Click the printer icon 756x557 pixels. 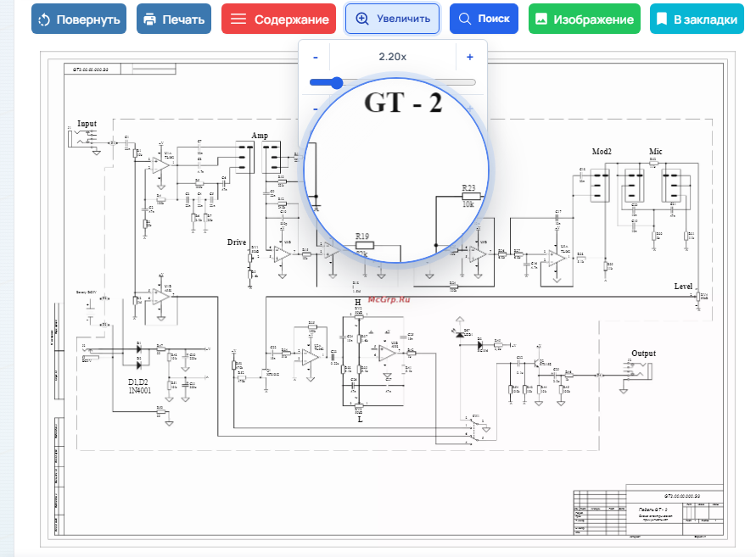pyautogui.click(x=150, y=19)
